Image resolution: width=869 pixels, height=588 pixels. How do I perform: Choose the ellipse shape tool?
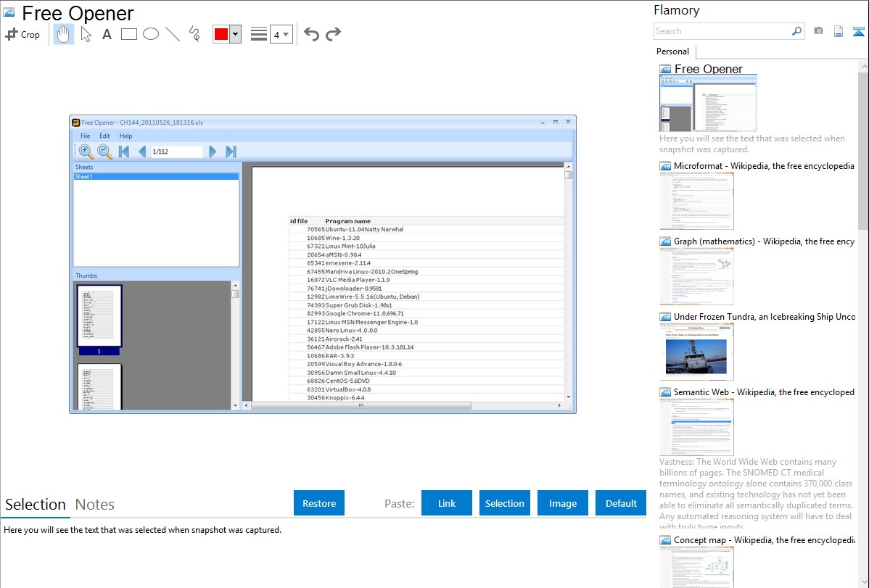[151, 34]
